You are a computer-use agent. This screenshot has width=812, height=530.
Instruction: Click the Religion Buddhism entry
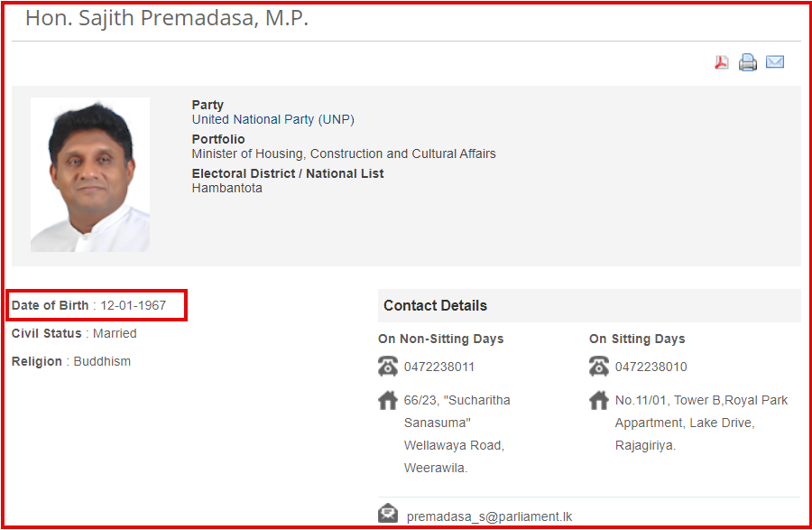(x=71, y=361)
